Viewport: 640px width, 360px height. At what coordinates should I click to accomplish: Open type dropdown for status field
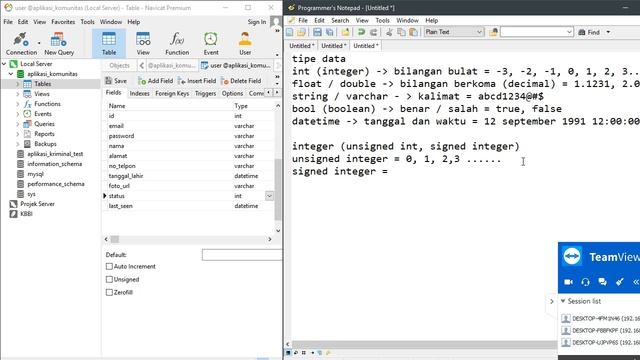point(269,196)
